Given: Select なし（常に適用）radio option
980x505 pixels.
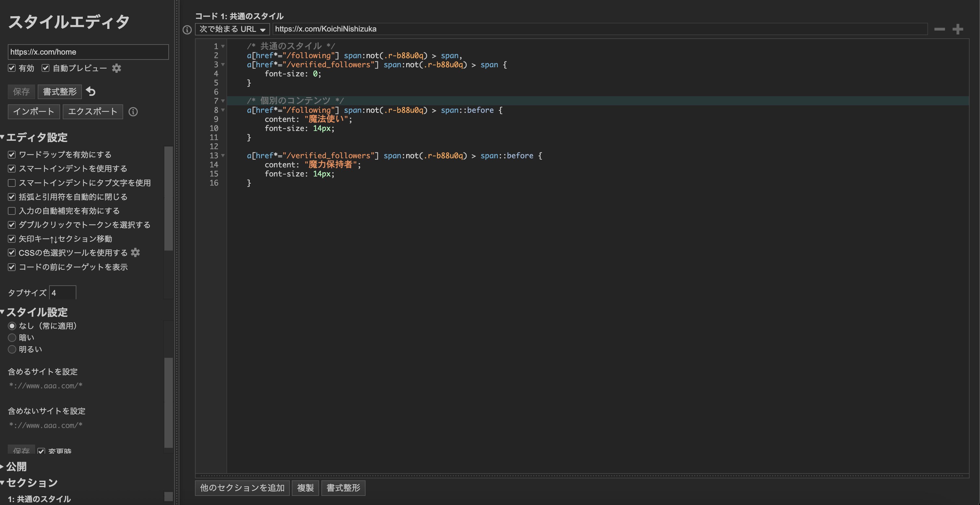Looking at the screenshot, I should point(12,326).
